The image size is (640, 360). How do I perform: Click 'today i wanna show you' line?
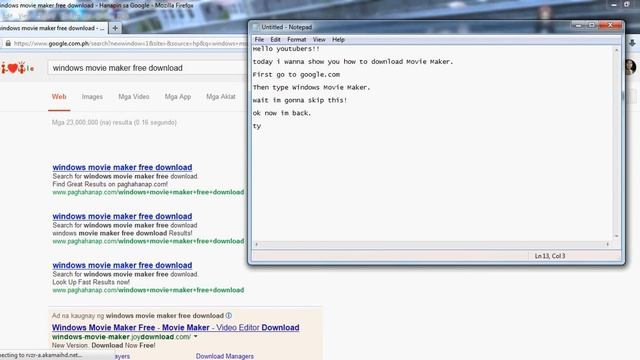pyautogui.click(x=353, y=62)
